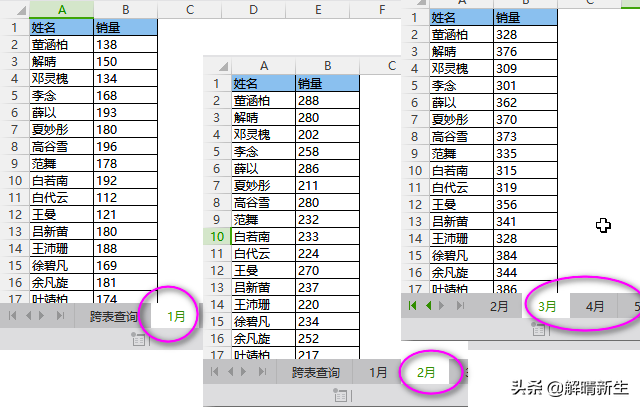Click 薛以 name cell in 3月 window
This screenshot has height=407, width=640.
click(x=462, y=102)
